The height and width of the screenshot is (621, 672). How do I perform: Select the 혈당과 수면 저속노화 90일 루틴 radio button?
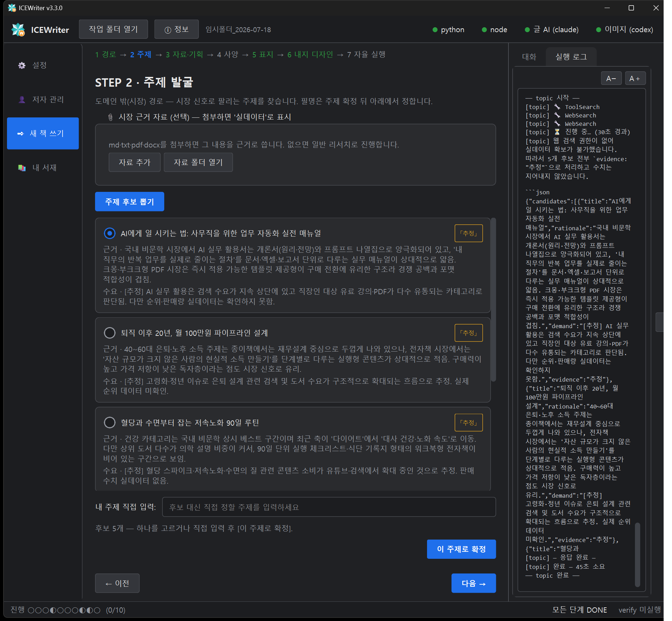110,423
